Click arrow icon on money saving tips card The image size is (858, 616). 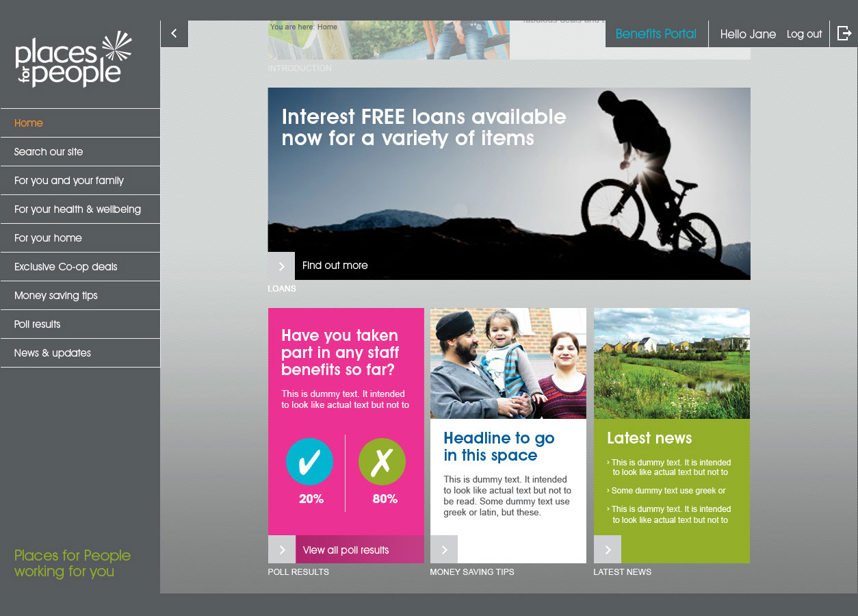[x=444, y=550]
